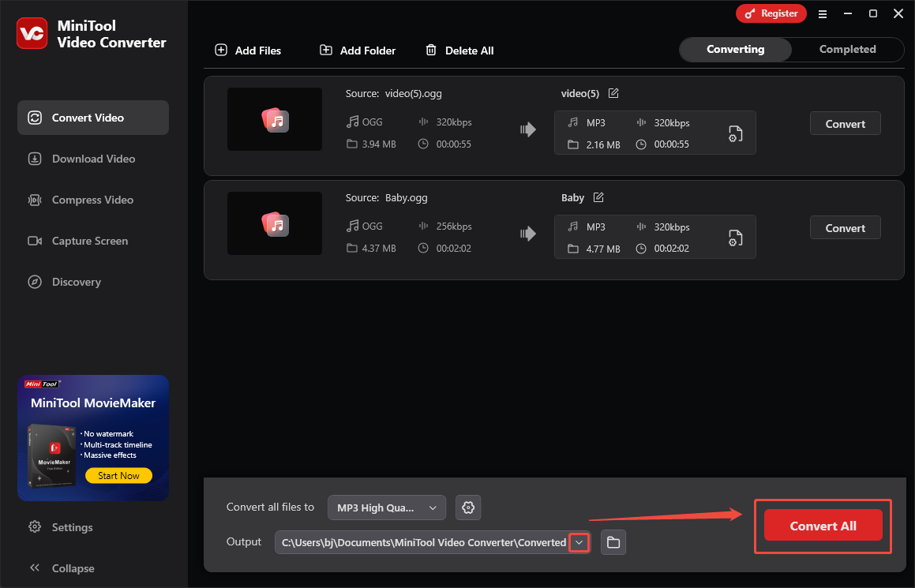
Task: Click Delete All in the toolbar
Action: [x=459, y=51]
